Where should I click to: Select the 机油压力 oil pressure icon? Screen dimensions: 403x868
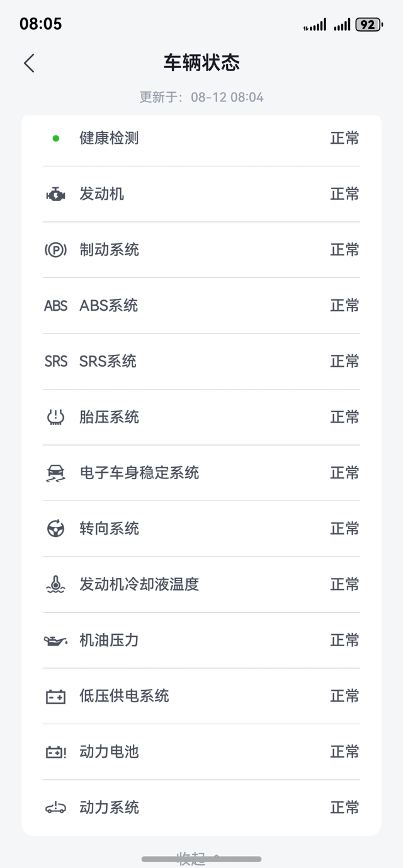point(56,640)
